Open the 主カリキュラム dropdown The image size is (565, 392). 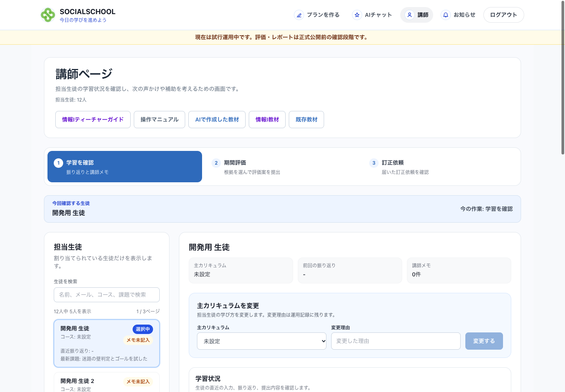tap(262, 341)
